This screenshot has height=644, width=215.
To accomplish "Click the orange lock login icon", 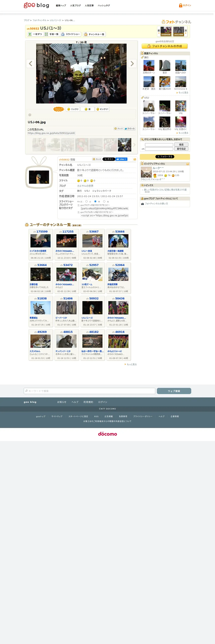I will [181, 5].
